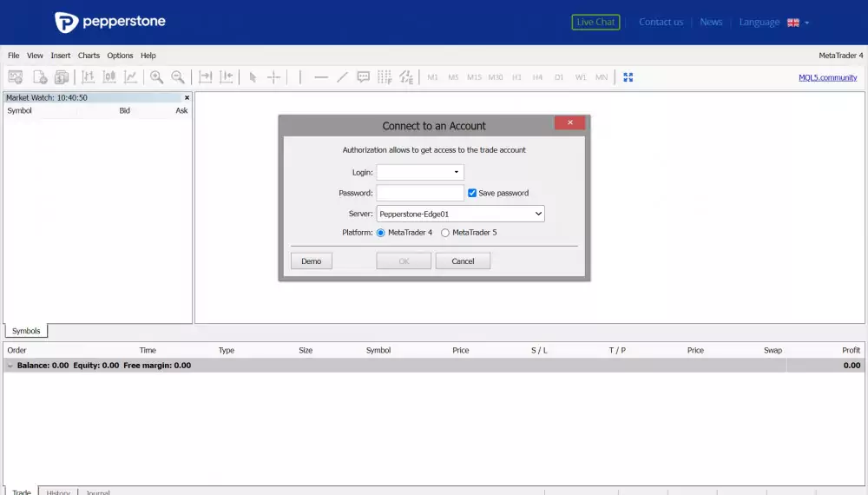Switch to the Symbols tab
This screenshot has width=868, height=495.
(26, 331)
